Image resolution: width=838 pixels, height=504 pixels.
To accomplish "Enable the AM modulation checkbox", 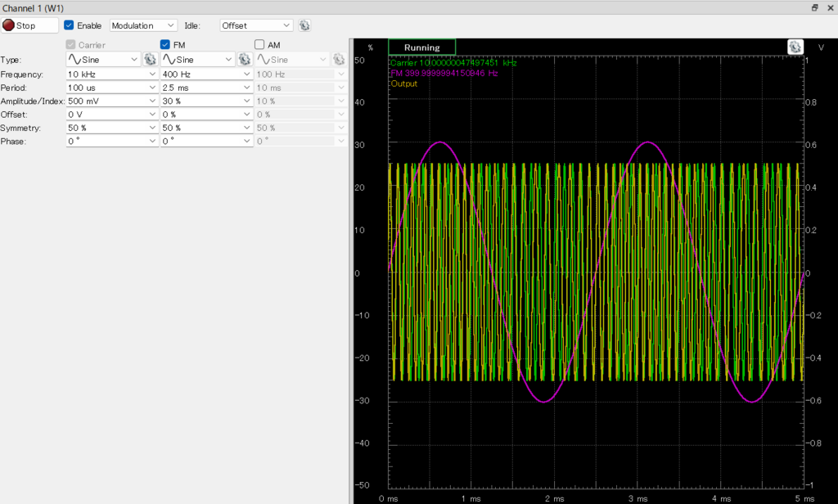I will point(259,45).
